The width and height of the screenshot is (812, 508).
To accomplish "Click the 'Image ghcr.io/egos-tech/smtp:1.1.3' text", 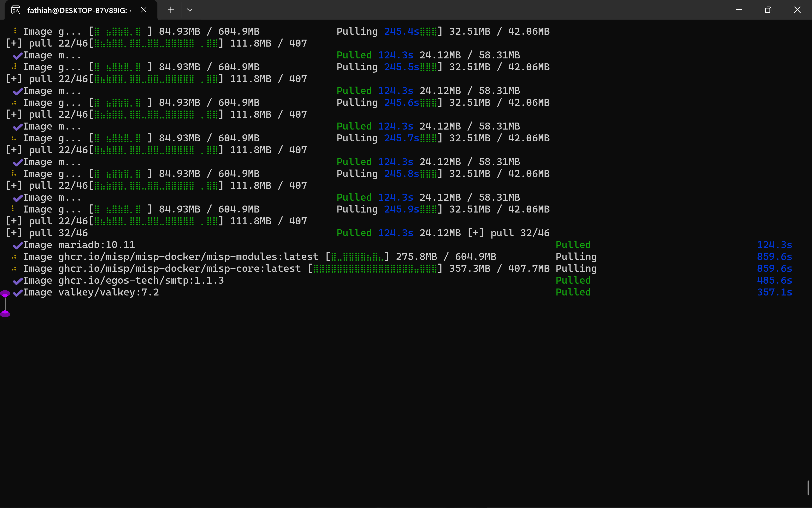I will (x=123, y=280).
